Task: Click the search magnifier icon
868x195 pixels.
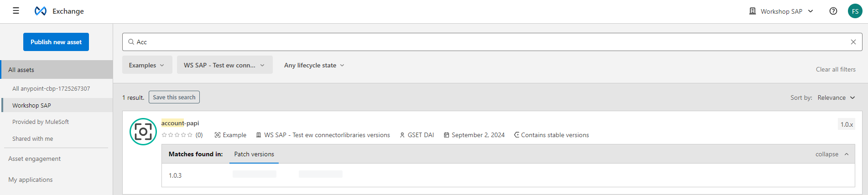Action: [131, 42]
